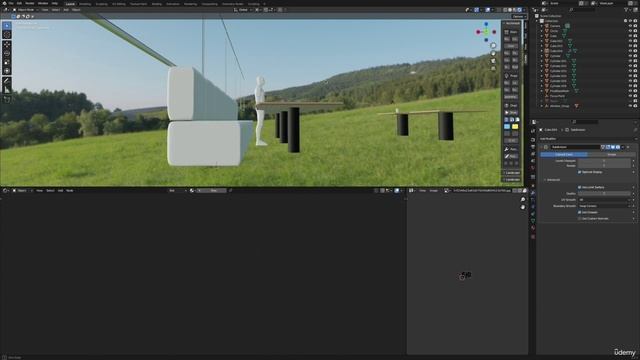This screenshot has height=360, width=640.
Task: Click the viewport zoom gizmo icon
Action: (493, 45)
